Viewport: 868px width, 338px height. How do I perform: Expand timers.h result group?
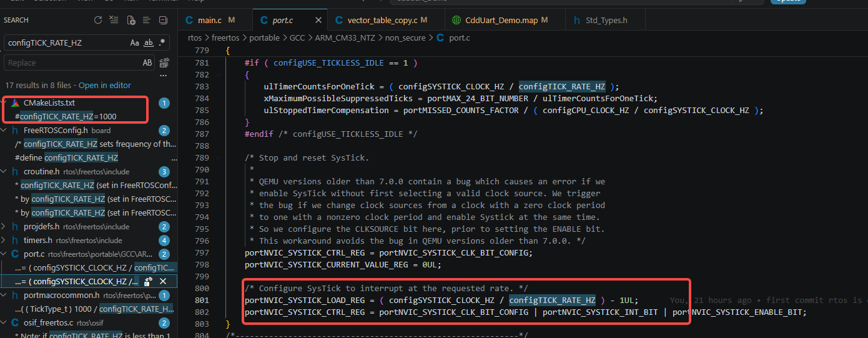tap(4, 240)
